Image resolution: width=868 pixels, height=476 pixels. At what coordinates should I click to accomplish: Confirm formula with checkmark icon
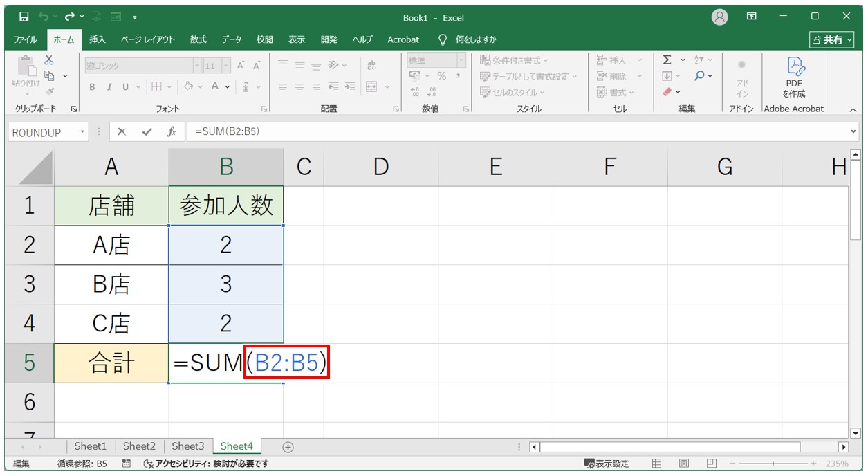[x=147, y=132]
